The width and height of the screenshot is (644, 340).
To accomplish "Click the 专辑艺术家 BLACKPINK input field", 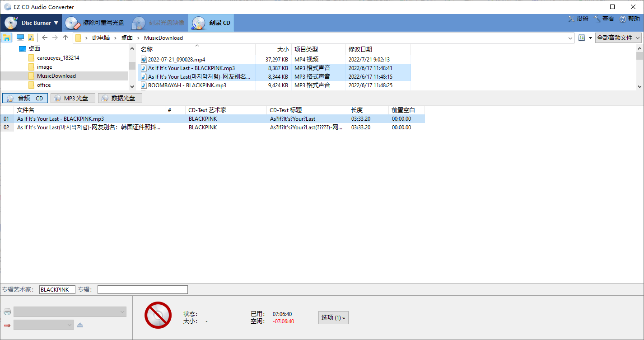I will pos(57,289).
